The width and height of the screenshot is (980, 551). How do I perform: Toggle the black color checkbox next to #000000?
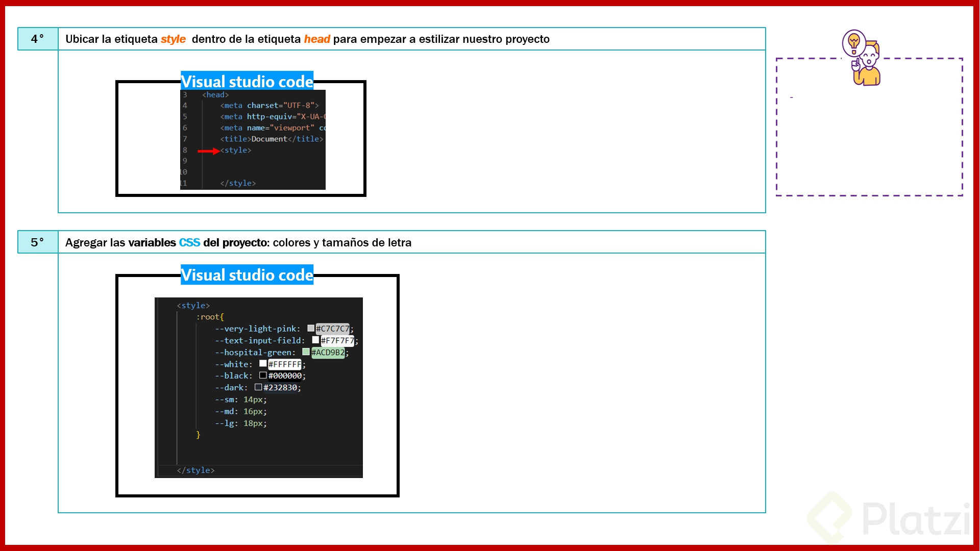(x=263, y=375)
